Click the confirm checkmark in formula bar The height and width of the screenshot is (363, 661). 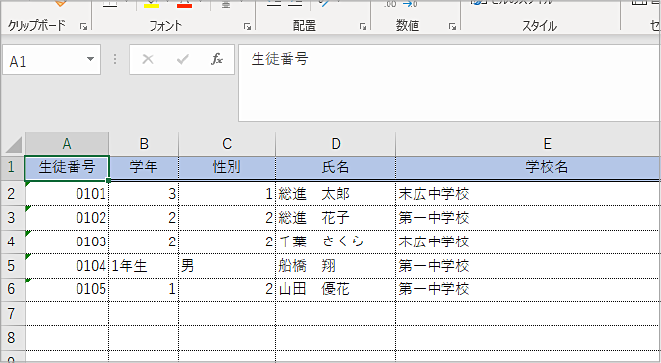pyautogui.click(x=183, y=59)
